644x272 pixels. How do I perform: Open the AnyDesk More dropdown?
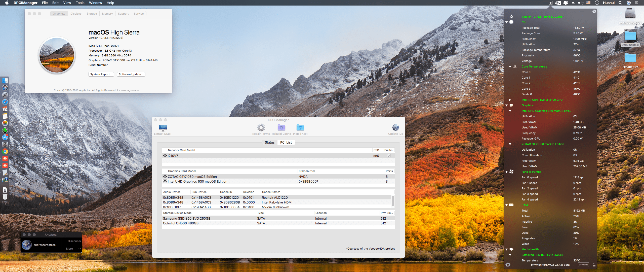click(x=73, y=249)
